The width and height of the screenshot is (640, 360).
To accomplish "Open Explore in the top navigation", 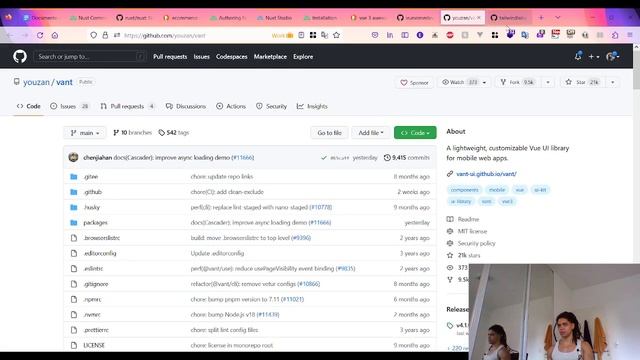I will [303, 57].
